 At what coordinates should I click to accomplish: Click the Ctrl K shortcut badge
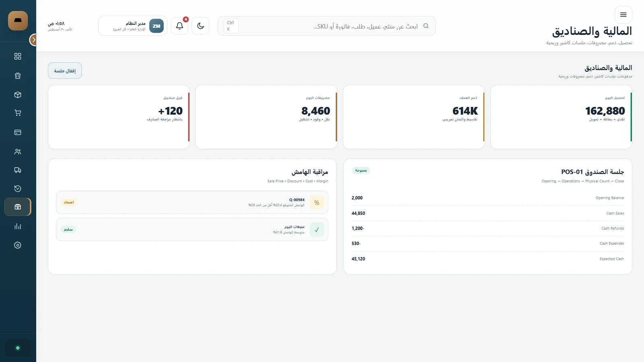coord(231,26)
